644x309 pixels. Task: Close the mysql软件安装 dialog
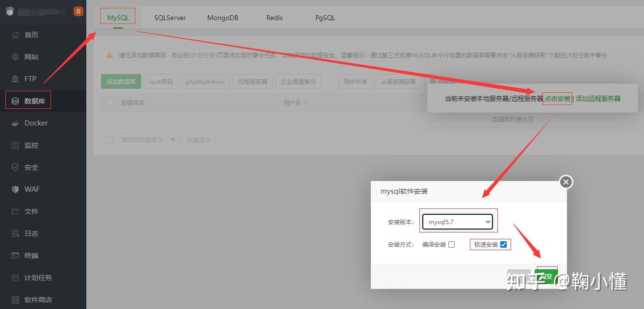566,182
